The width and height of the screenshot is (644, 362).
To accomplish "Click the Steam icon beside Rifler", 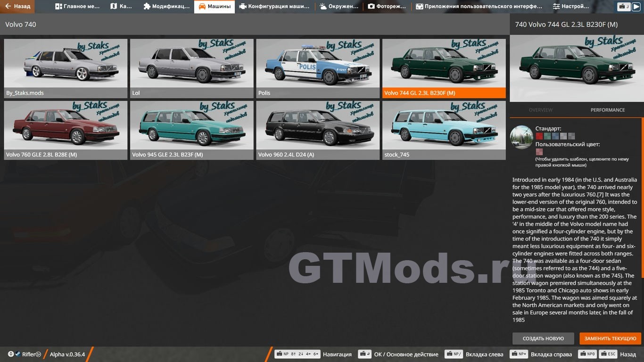I will coord(18,354).
